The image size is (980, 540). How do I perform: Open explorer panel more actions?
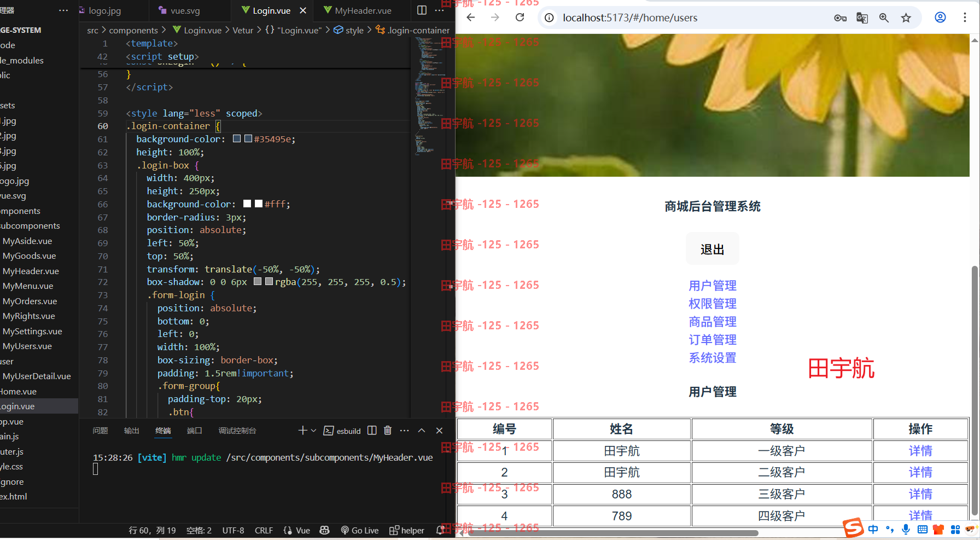(x=63, y=10)
